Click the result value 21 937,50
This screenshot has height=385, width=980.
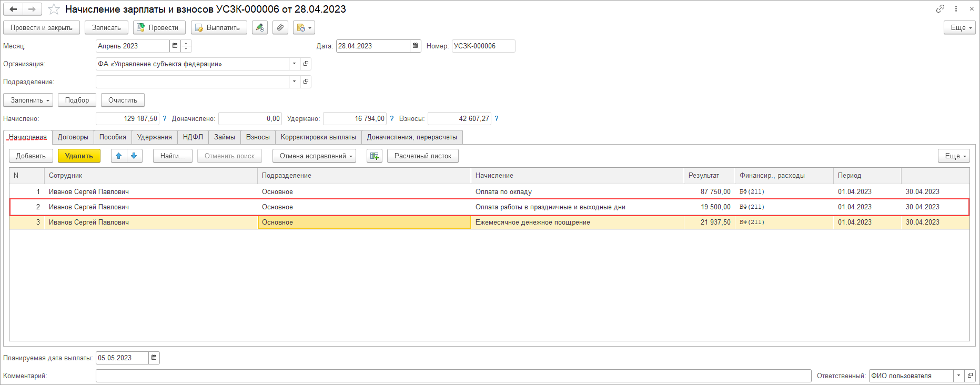click(x=715, y=222)
